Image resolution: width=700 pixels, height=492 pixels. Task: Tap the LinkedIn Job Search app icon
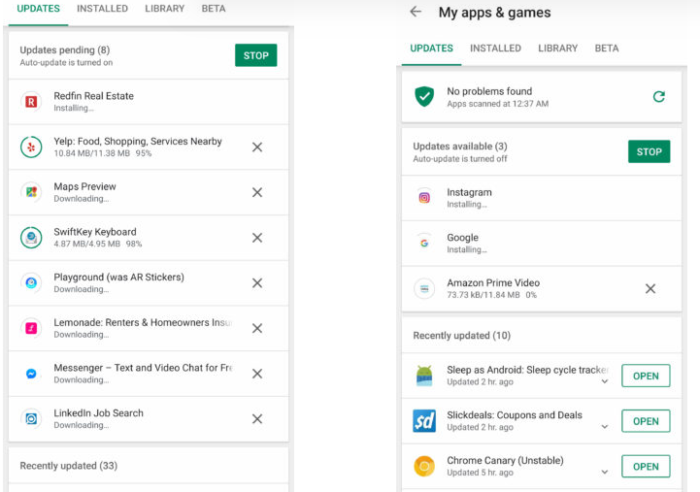(x=31, y=419)
